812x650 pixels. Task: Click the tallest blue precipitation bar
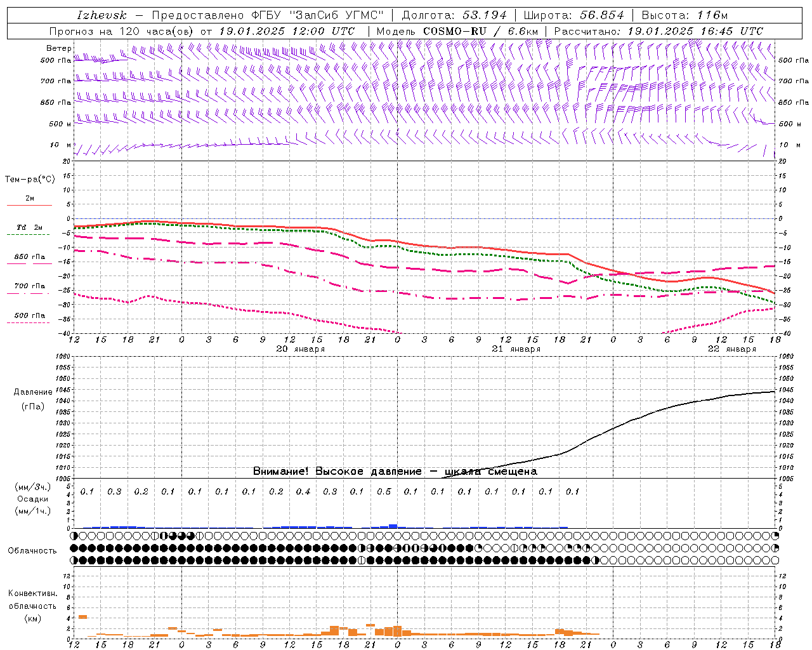pyautogui.click(x=393, y=526)
